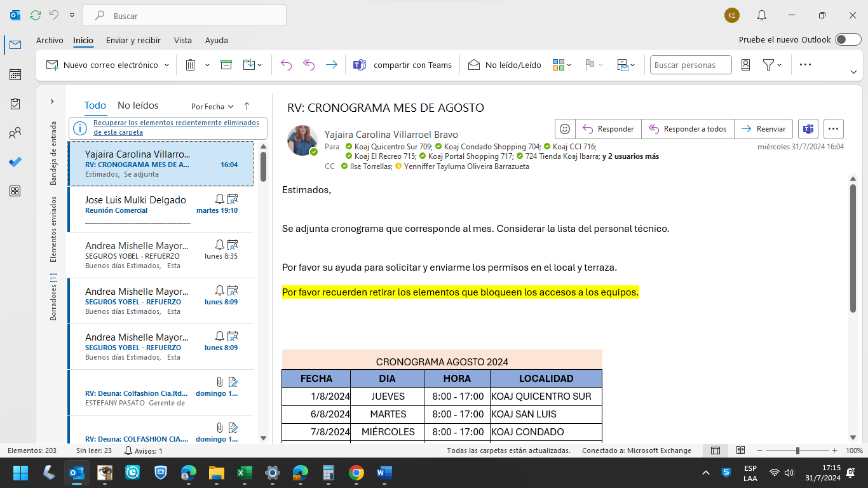Toggle 'Pruebe el nuevo Outlook' switch
This screenshot has width=868, height=488.
848,40
